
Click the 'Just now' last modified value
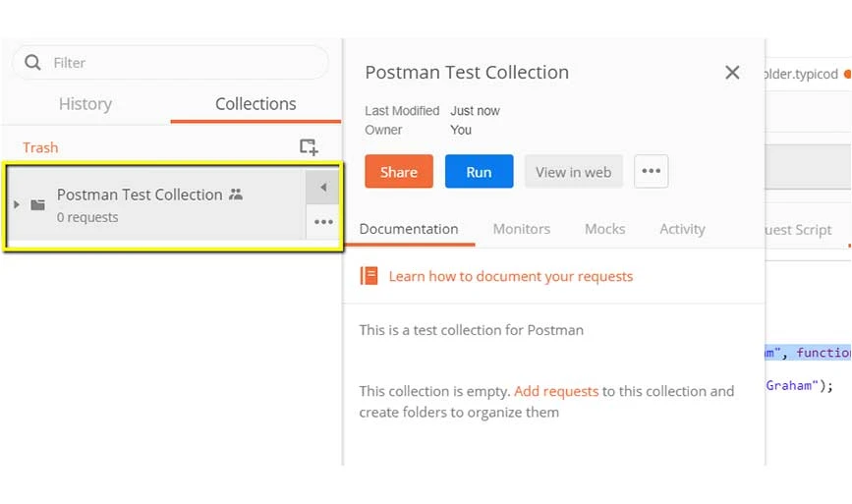click(475, 111)
